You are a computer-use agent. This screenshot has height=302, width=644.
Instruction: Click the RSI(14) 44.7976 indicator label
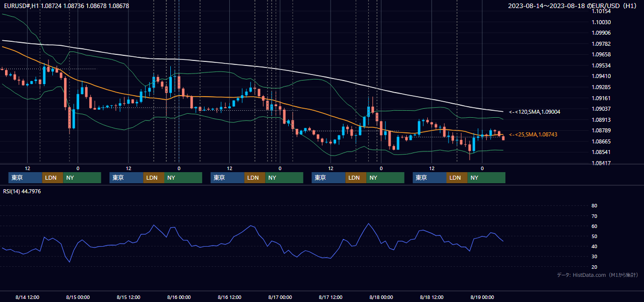[22, 191]
